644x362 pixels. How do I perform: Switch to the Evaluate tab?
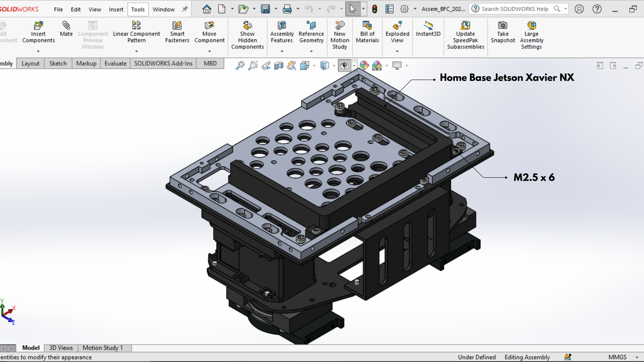tap(115, 63)
